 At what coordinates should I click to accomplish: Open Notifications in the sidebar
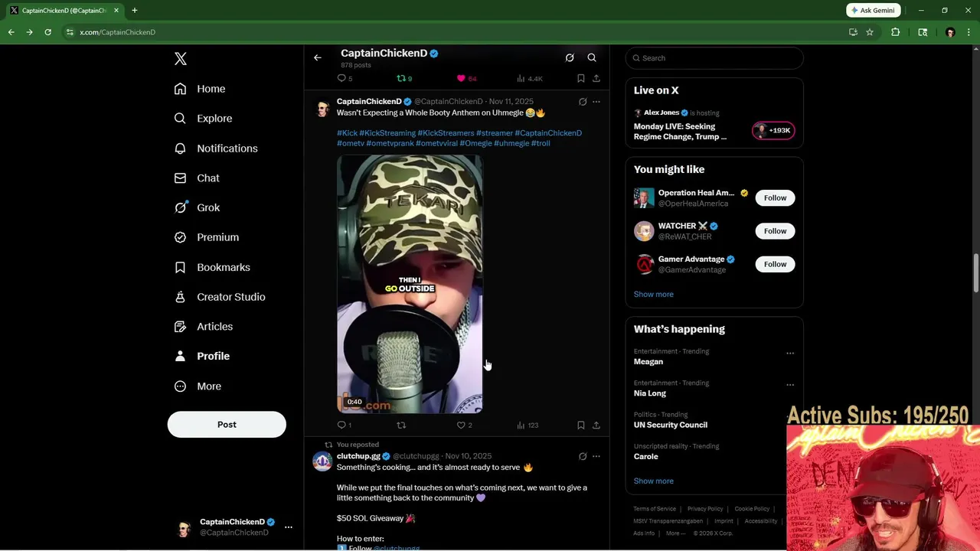click(216, 148)
